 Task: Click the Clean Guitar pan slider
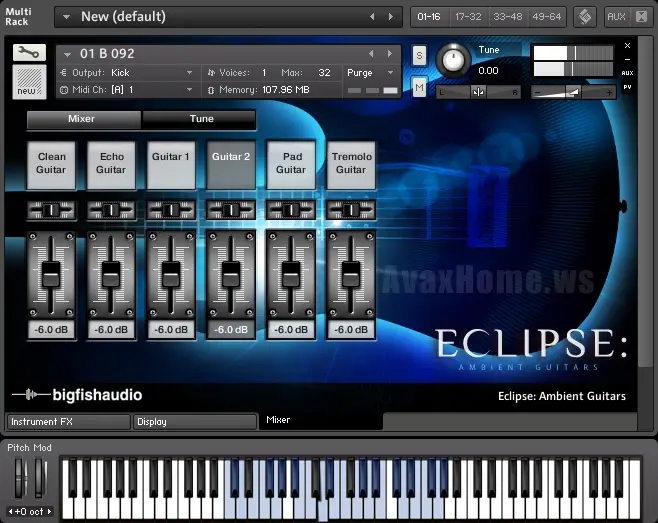point(51,210)
